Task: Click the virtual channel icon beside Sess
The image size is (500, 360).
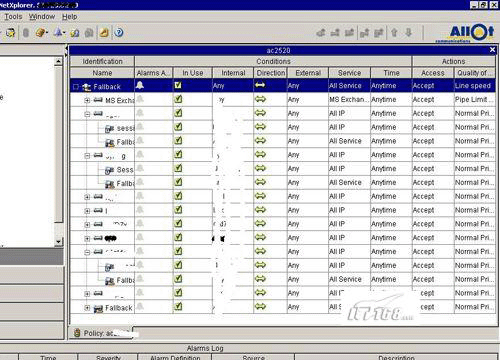Action: tap(110, 170)
